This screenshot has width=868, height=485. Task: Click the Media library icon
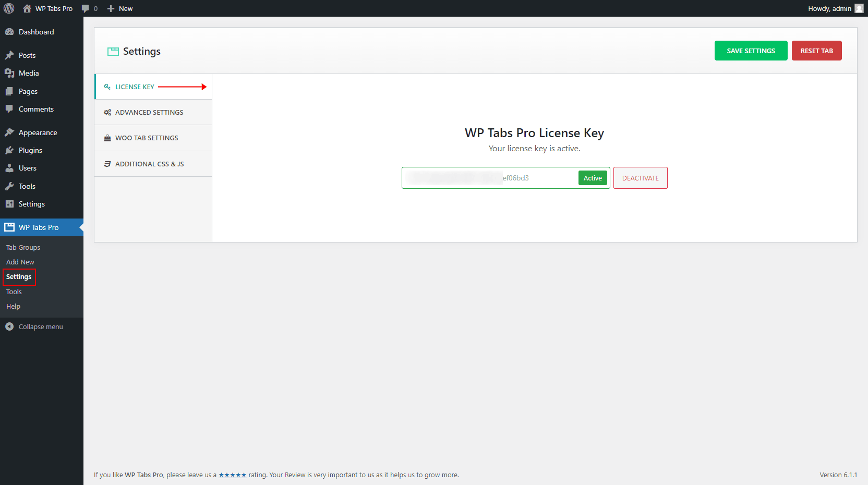[9, 73]
